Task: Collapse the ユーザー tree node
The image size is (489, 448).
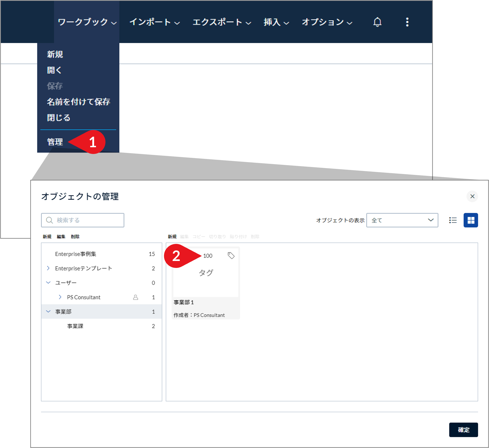Action: (48, 282)
